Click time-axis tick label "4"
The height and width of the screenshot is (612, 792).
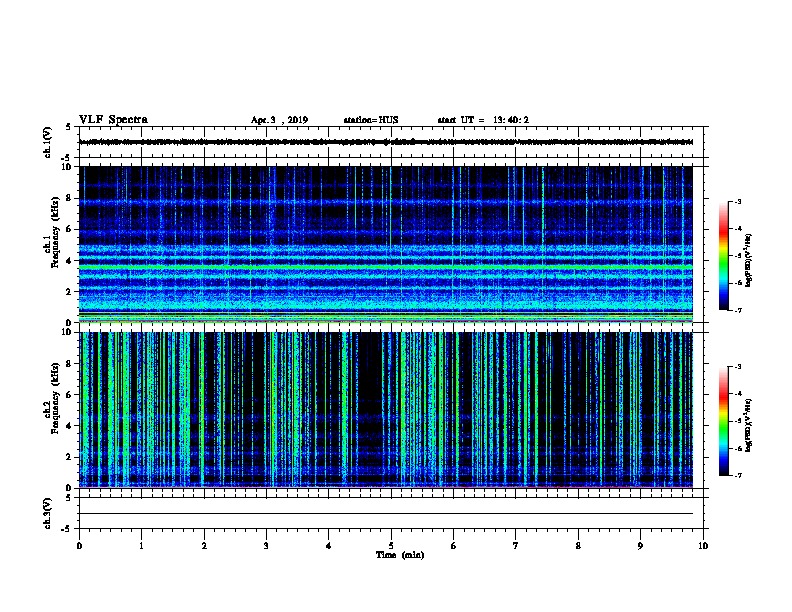[x=329, y=546]
